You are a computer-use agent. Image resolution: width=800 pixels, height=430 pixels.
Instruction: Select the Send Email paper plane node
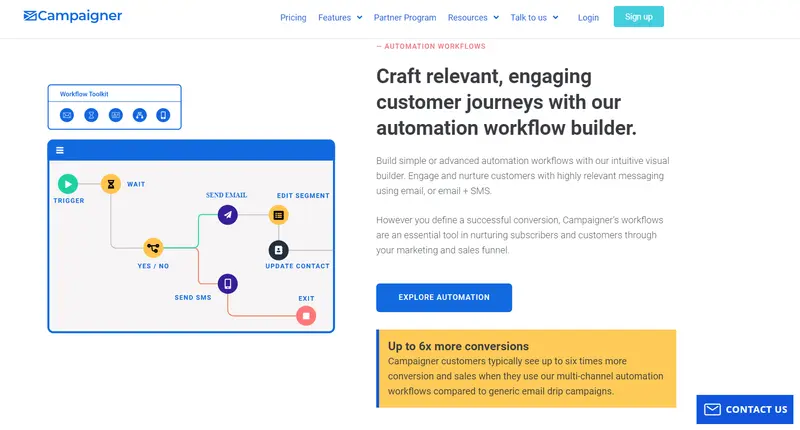228,214
